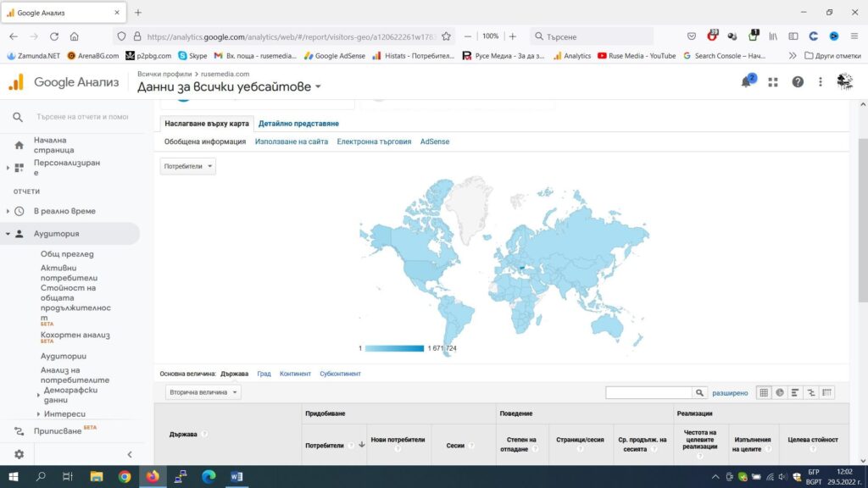Click the report search magnifier icon

pyautogui.click(x=18, y=117)
